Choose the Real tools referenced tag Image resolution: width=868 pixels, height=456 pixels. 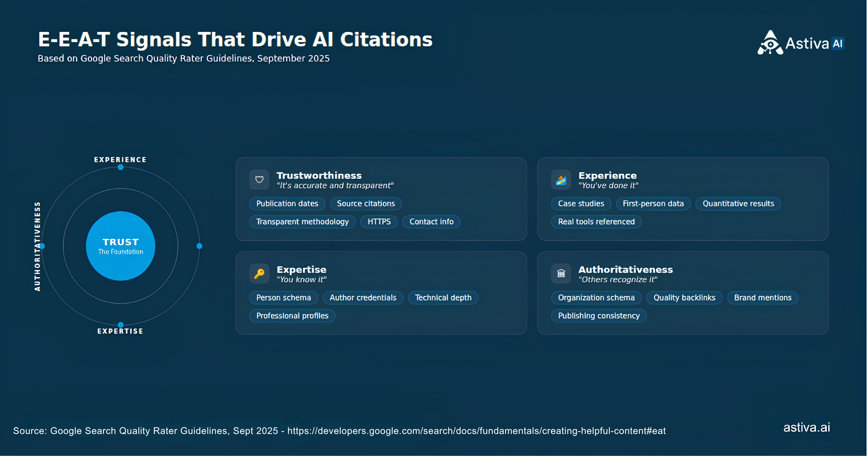596,222
